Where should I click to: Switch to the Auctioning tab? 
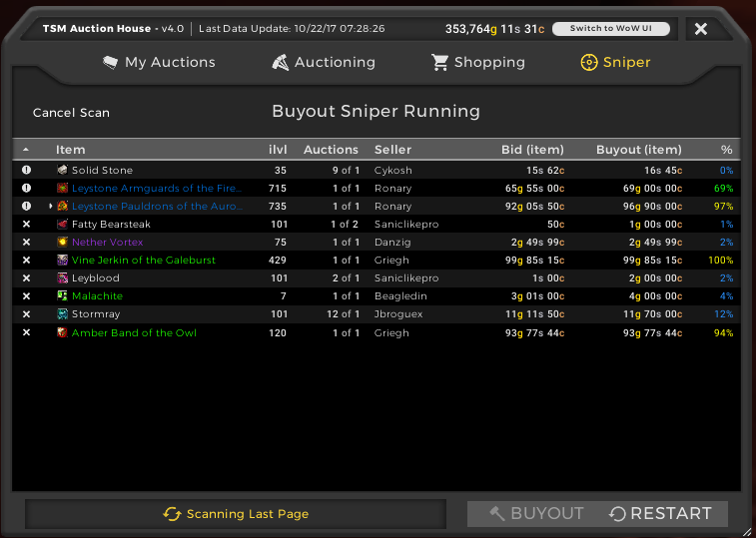pyautogui.click(x=324, y=62)
